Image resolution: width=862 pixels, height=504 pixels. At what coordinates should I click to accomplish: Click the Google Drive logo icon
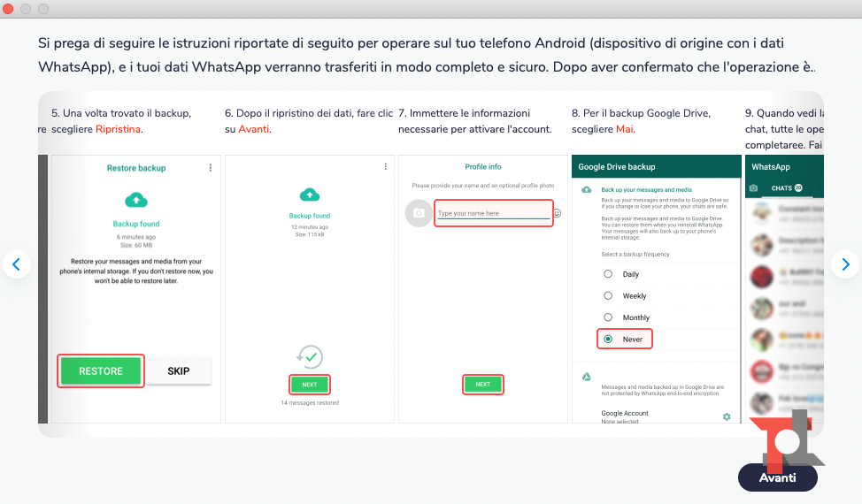[587, 377]
